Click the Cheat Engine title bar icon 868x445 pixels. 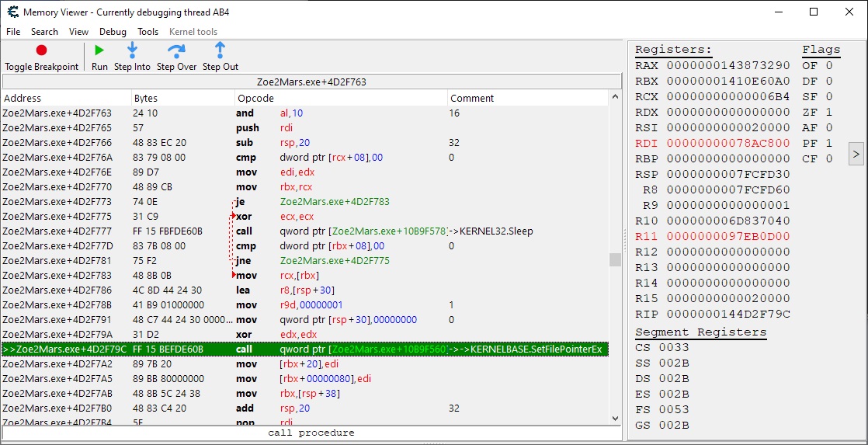(x=12, y=12)
